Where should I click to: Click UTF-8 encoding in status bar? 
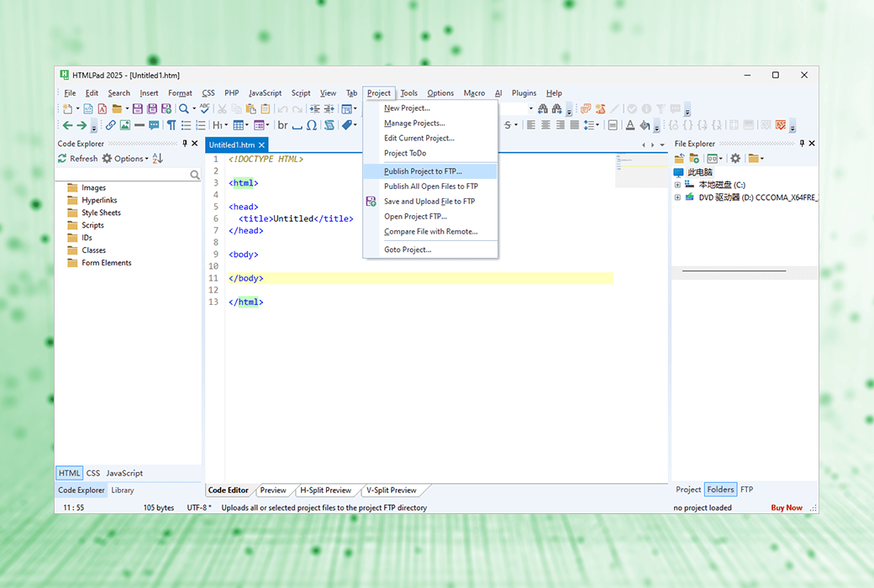pos(198,507)
